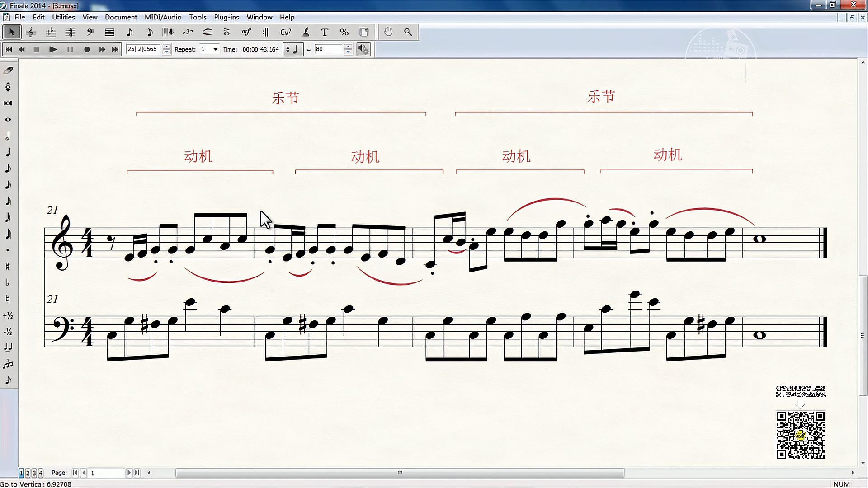Click the Play button
868x488 pixels.
pyautogui.click(x=52, y=49)
